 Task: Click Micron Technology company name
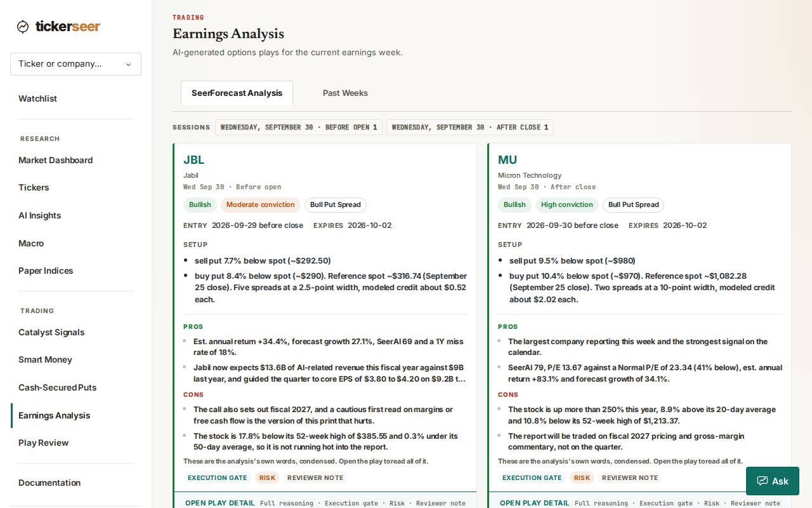click(x=530, y=175)
